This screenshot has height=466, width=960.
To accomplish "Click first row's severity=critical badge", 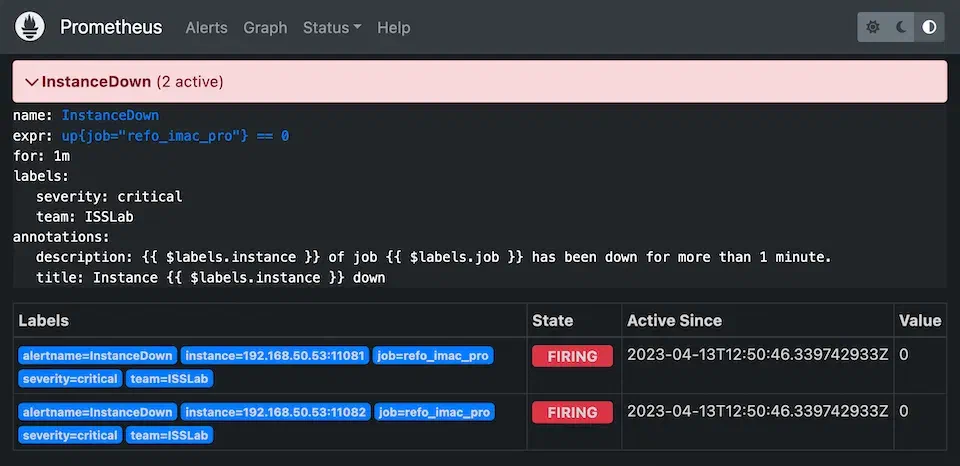I will 70,379.
